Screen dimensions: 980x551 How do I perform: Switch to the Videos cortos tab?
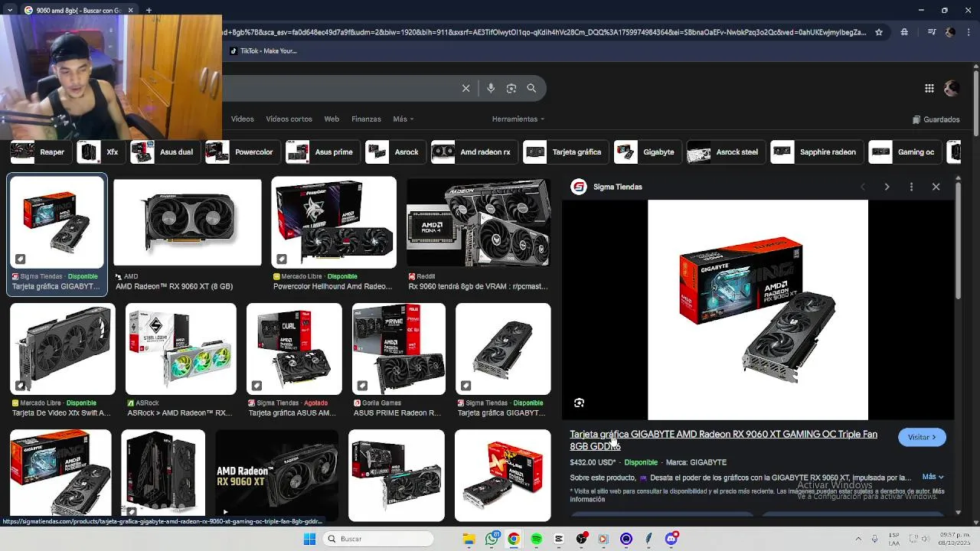tap(289, 119)
